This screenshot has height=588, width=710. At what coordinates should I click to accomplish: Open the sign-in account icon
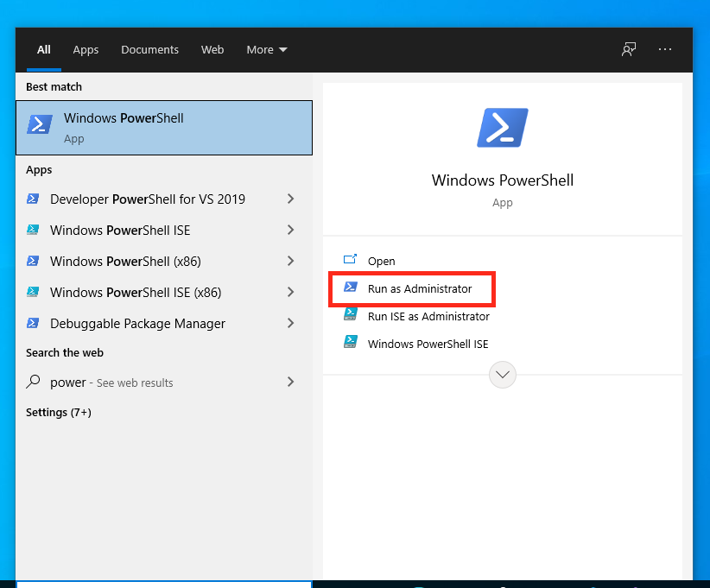(628, 49)
